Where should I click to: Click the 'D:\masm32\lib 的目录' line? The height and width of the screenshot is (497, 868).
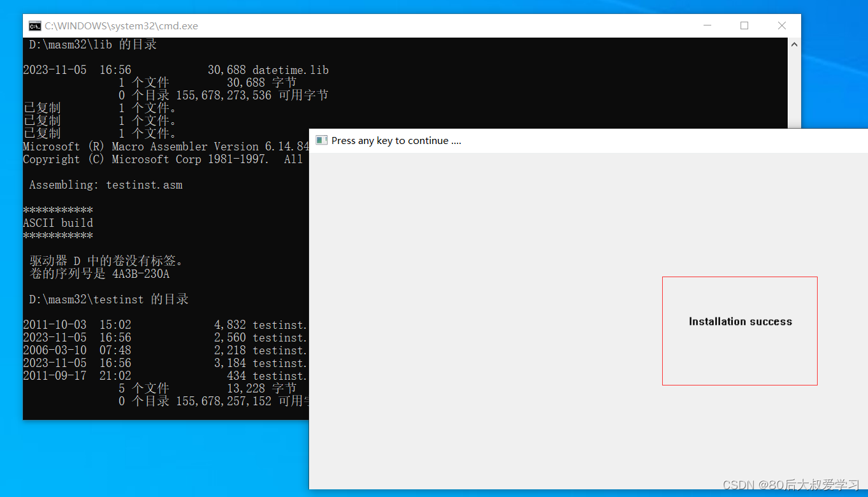[93, 45]
